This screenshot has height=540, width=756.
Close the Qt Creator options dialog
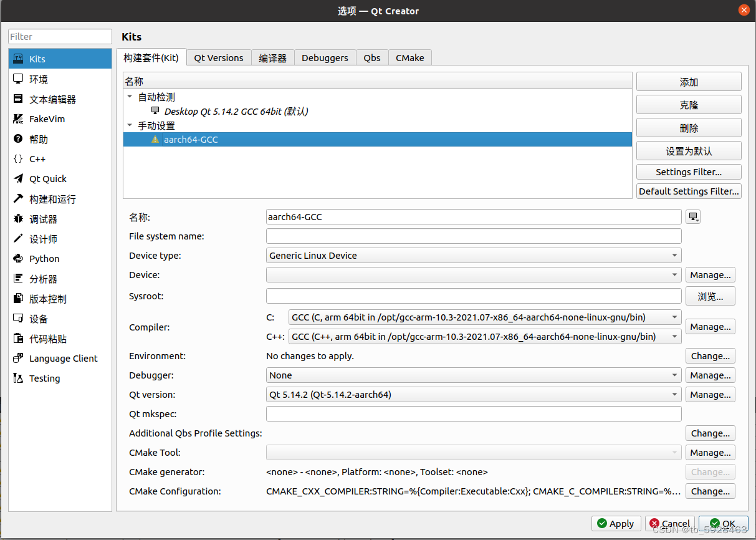point(744,11)
